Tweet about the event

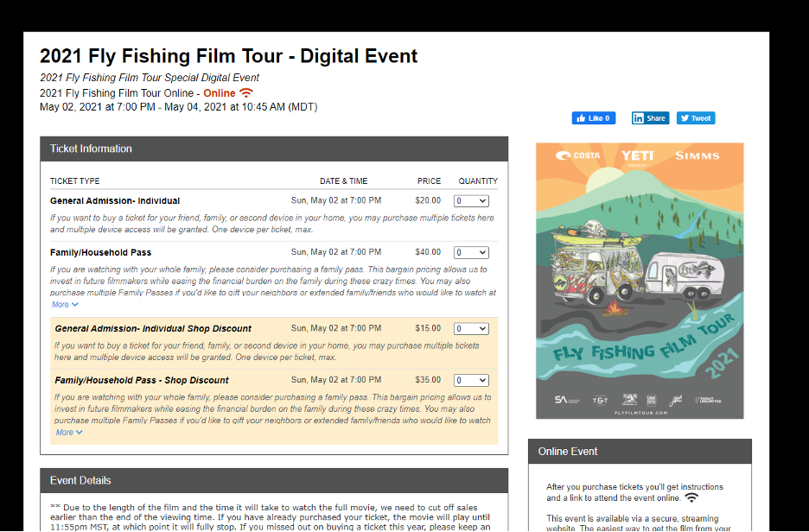(x=696, y=118)
